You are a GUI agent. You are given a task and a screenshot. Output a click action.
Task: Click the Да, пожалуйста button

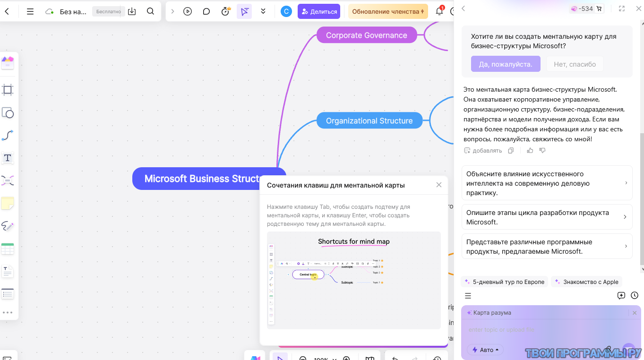pos(506,64)
